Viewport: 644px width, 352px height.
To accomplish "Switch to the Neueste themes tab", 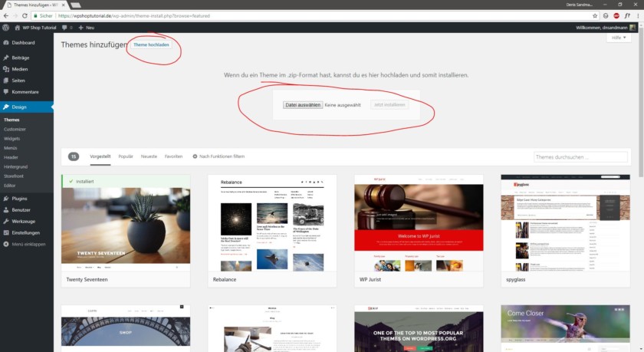I will (149, 156).
